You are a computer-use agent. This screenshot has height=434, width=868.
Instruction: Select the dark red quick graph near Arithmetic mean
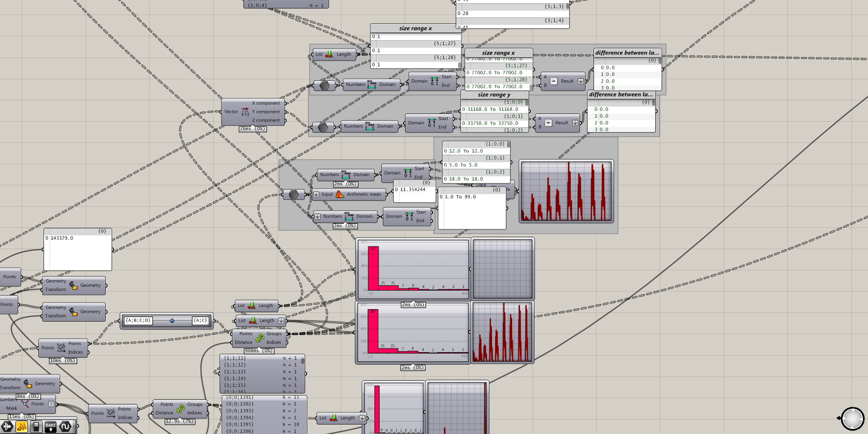[566, 191]
